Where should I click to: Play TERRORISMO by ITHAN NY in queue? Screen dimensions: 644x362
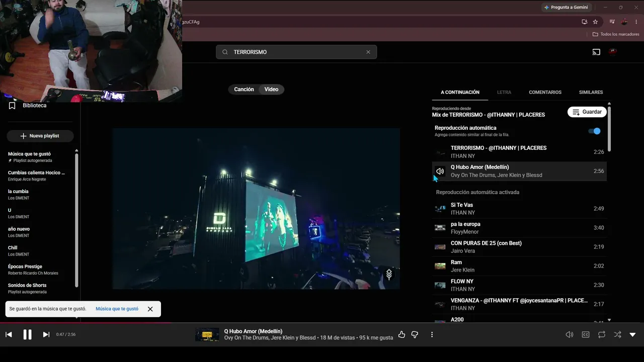click(519, 152)
